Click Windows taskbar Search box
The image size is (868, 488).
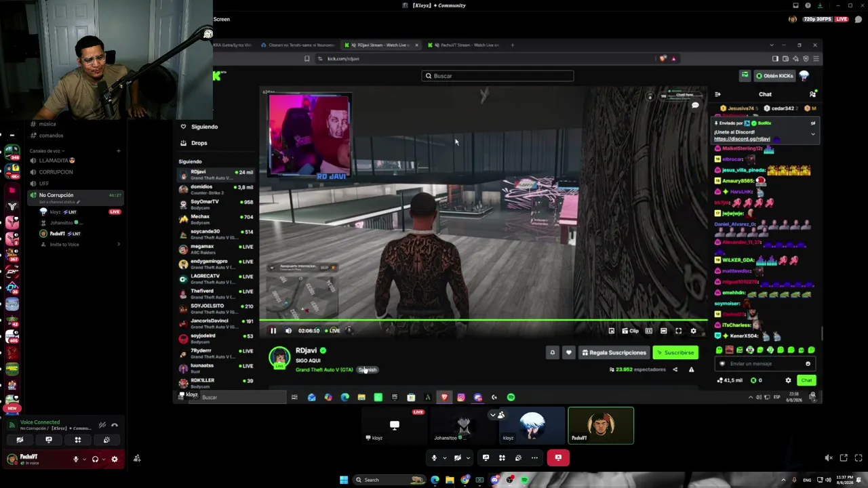pyautogui.click(x=390, y=480)
